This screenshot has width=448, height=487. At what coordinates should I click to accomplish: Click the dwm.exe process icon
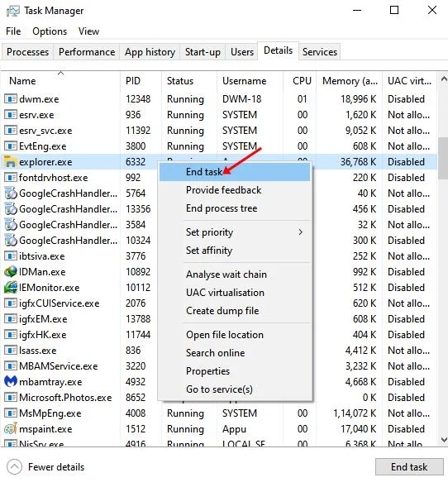click(11, 99)
